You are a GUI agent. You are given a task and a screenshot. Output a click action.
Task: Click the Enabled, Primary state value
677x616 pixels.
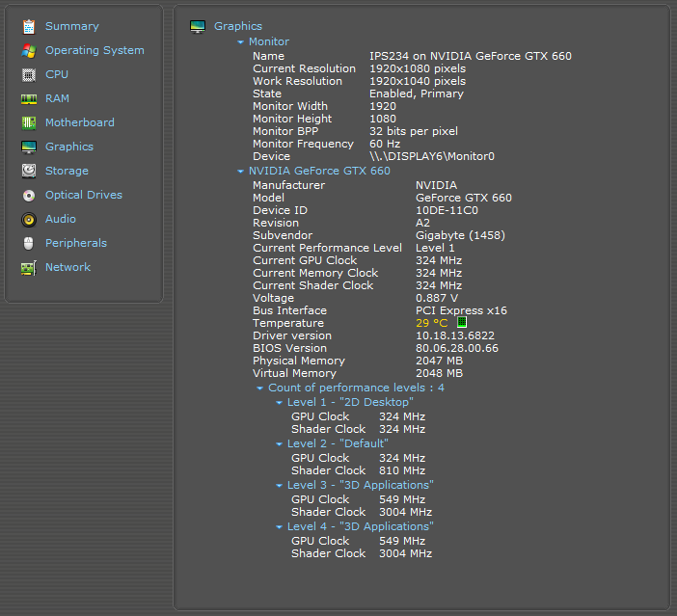pyautogui.click(x=417, y=94)
